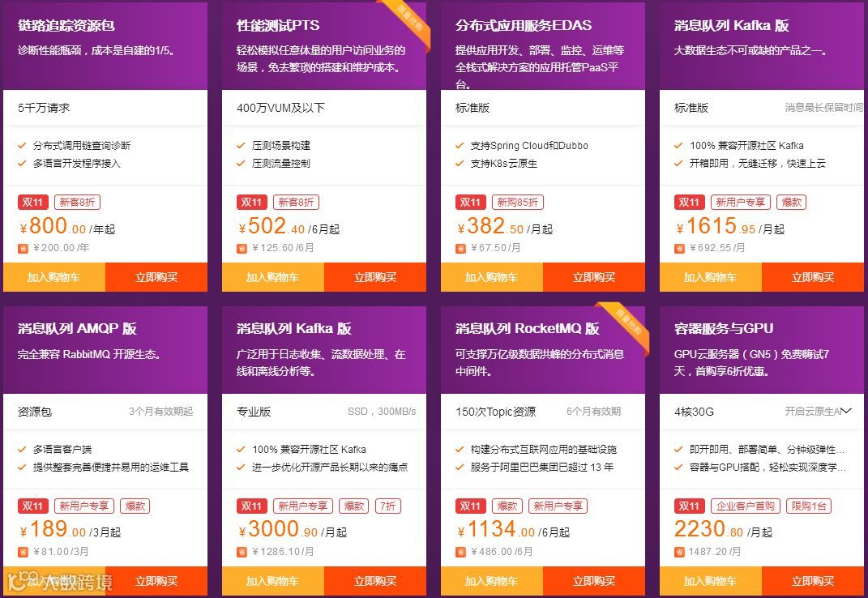868x598 pixels.
Task: Click the 多语言客户端 feature line
Action: (62, 449)
